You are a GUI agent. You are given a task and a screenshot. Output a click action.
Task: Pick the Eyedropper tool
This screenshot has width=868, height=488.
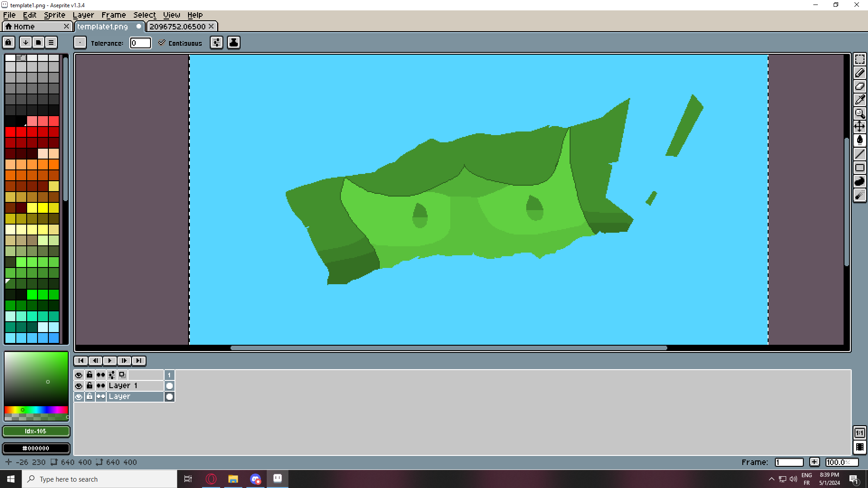859,100
